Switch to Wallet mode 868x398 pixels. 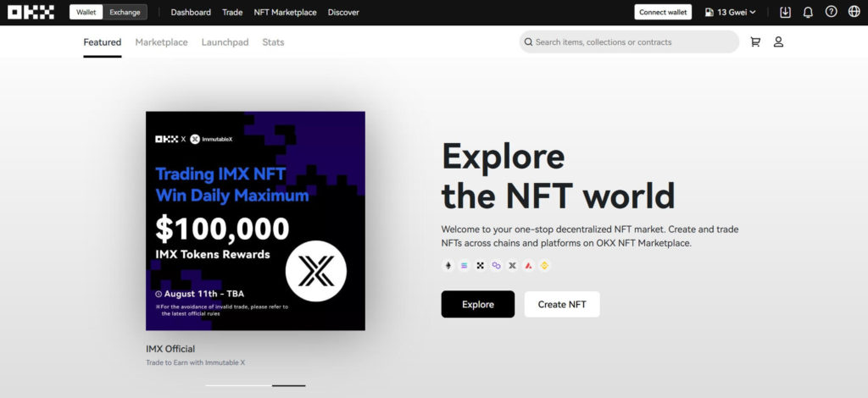(86, 12)
